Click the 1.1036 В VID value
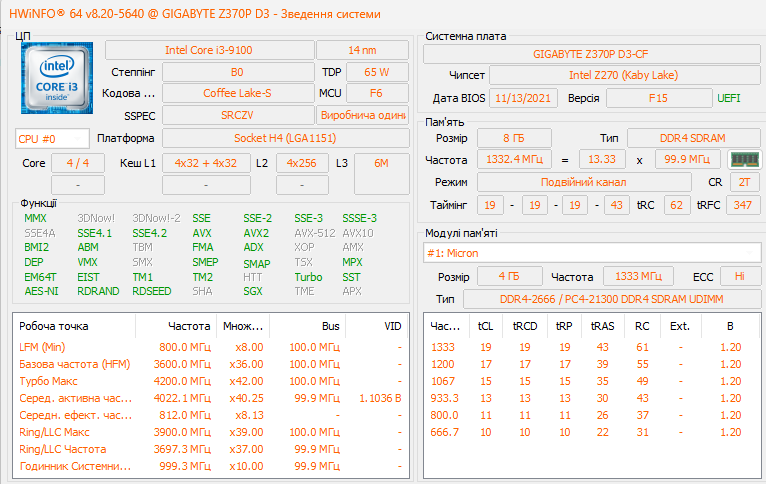Screen dimensions: 766x484 pos(380,399)
